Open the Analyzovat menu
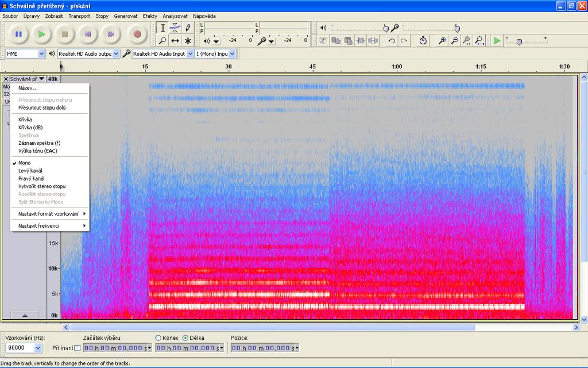Image resolution: width=588 pixels, height=368 pixels. (x=175, y=16)
